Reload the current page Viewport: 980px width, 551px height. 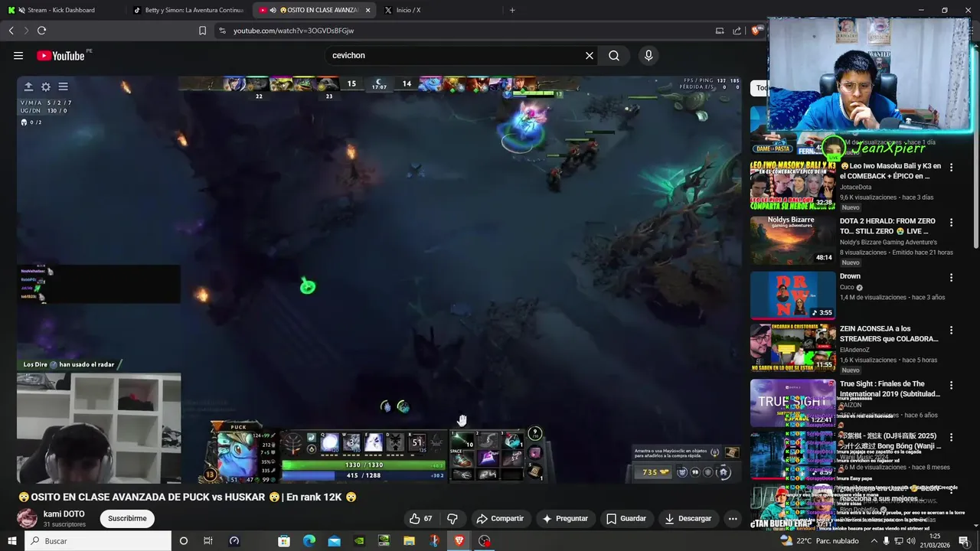coord(41,31)
